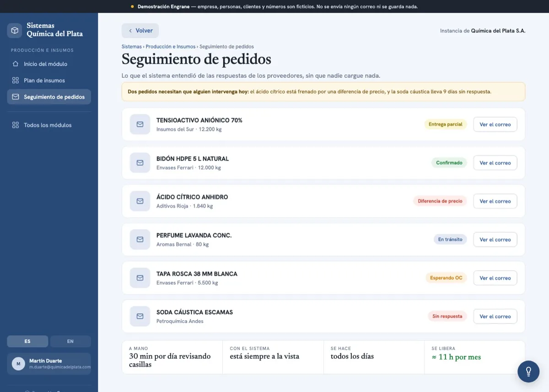Click the está siempre a la vista stat

264,356
